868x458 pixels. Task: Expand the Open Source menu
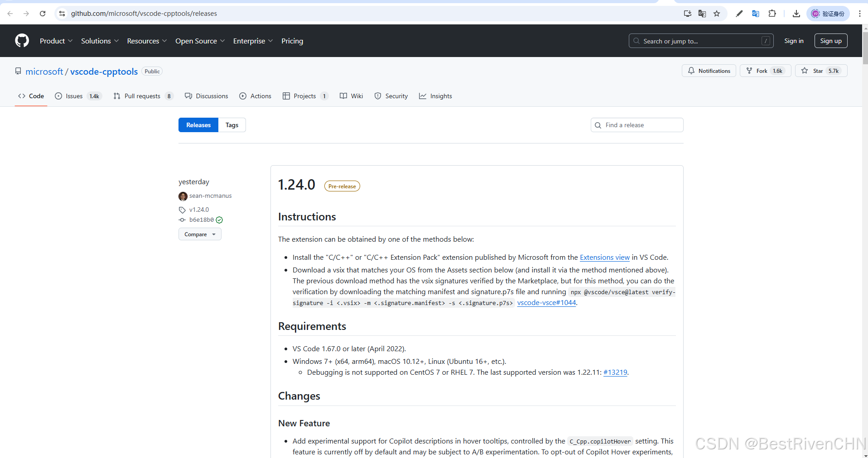coord(200,41)
